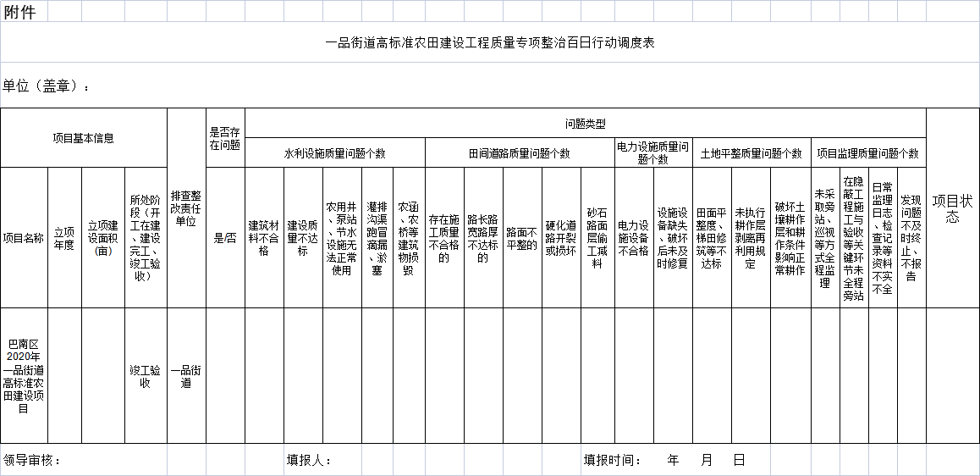Screen dimensions: 980x476
Task: Select the '田间道路质量问题个数' header
Action: point(520,153)
